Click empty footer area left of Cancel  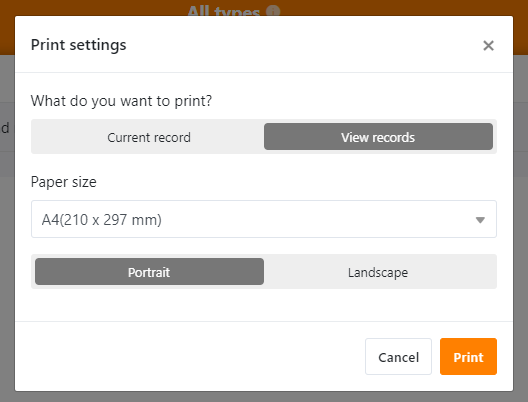pos(189,357)
